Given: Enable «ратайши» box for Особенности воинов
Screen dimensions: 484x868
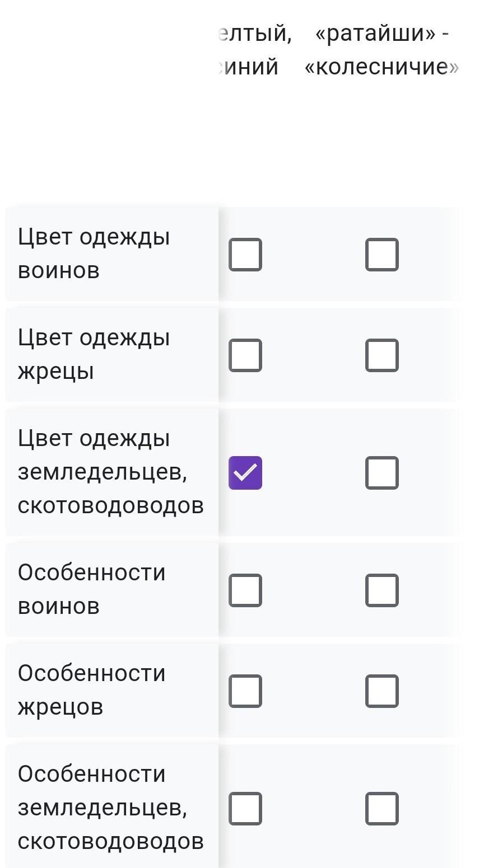Looking at the screenshot, I should pos(382,590).
